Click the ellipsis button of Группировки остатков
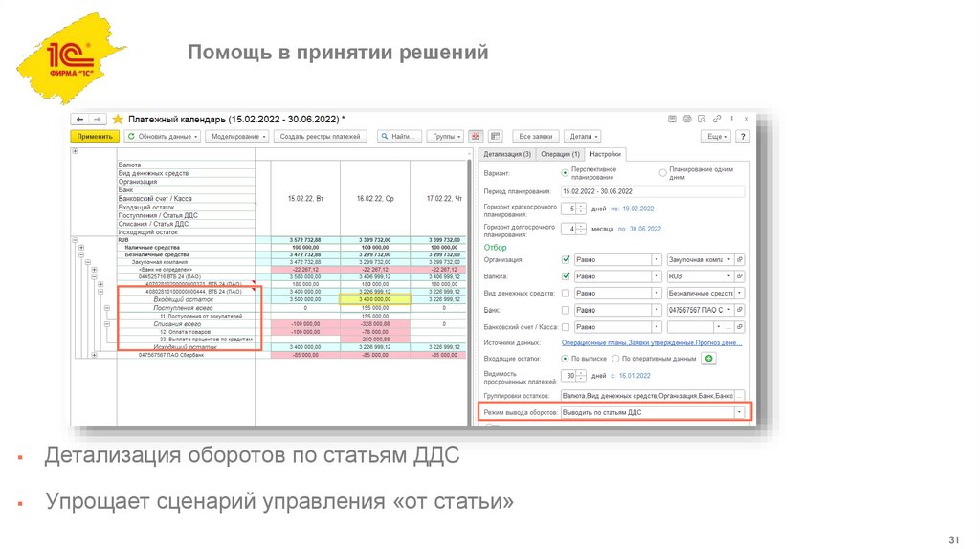This screenshot has width=980, height=549. pos(740,396)
